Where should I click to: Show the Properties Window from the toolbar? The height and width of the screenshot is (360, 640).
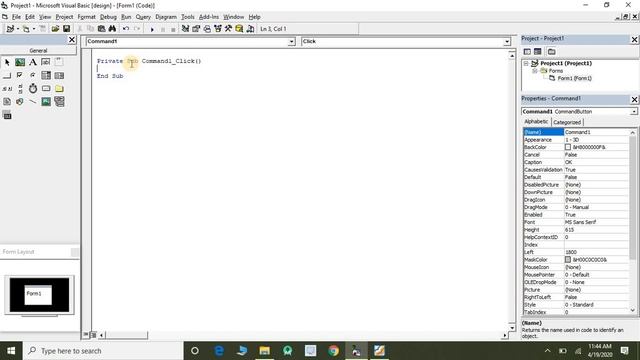[x=196, y=29]
